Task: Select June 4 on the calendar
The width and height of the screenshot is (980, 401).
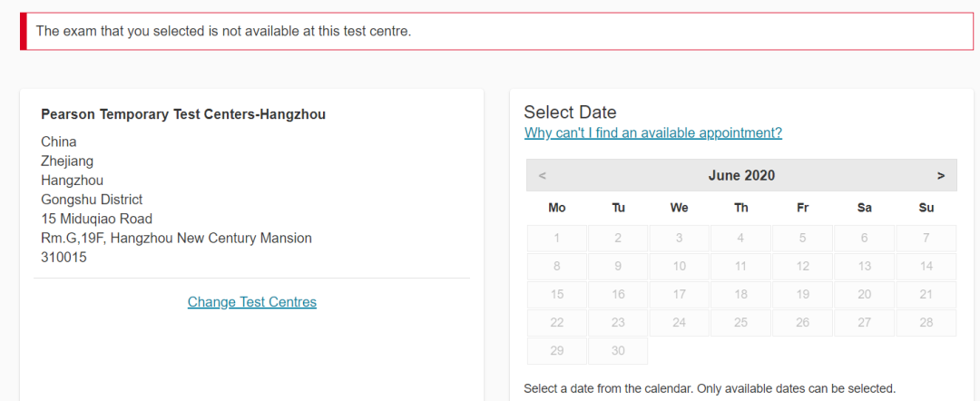Action: click(740, 239)
